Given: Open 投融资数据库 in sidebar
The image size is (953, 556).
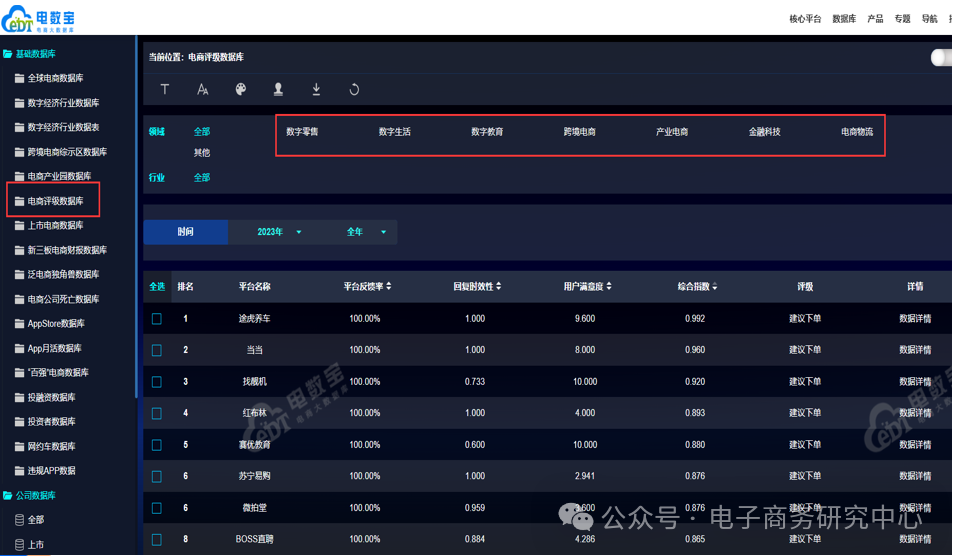Looking at the screenshot, I should 51,397.
